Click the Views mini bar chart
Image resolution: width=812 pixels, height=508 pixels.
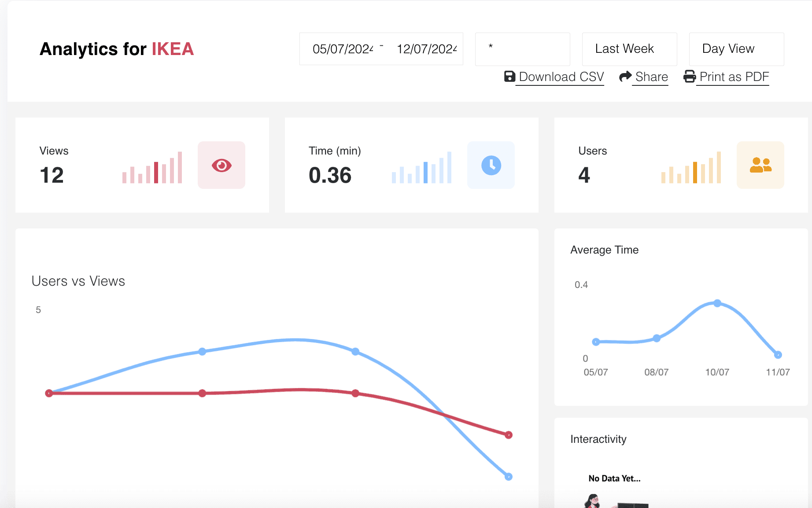pos(152,167)
